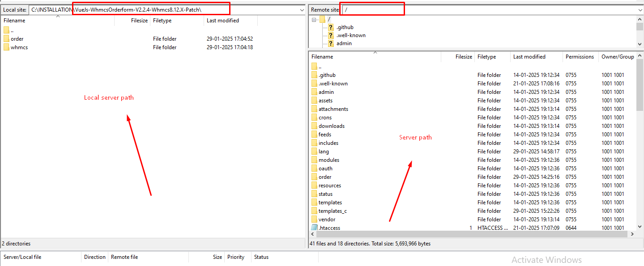This screenshot has height=266, width=644.
Task: Select the .well-known node in the remote tree
Action: pyautogui.click(x=351, y=35)
